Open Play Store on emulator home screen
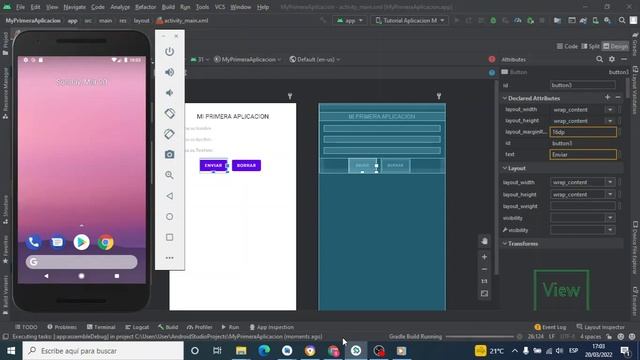Screen dimensions: 640x360 pyautogui.click(x=82, y=242)
